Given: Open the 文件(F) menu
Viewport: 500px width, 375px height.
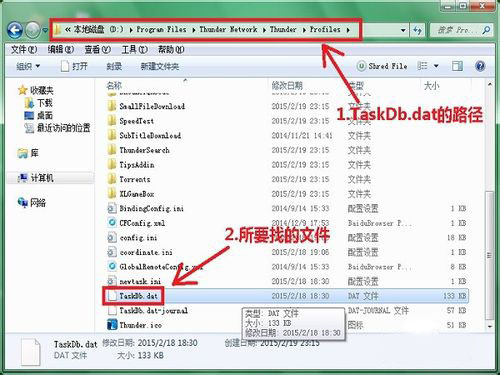Looking at the screenshot, I should [24, 50].
